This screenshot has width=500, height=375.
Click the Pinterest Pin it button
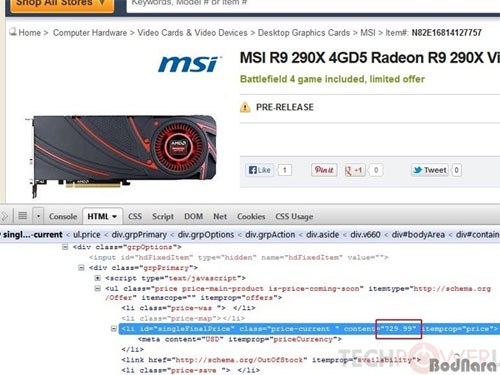pyautogui.click(x=324, y=170)
